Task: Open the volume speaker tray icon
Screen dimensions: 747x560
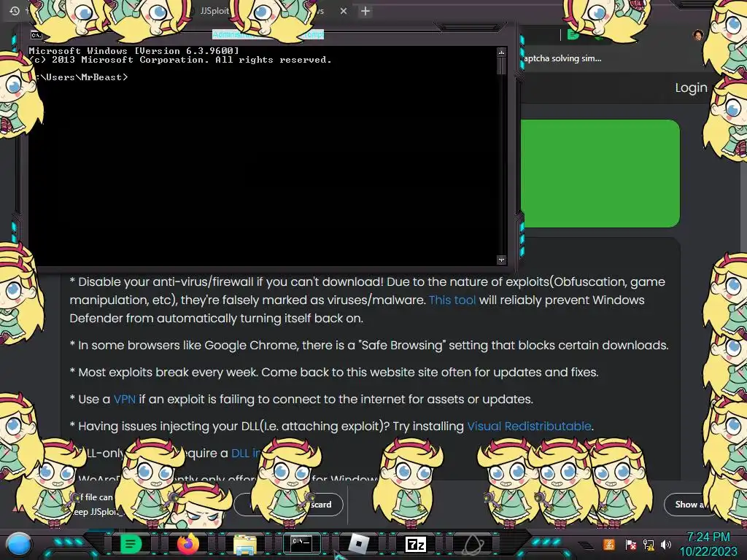Action: [x=666, y=544]
